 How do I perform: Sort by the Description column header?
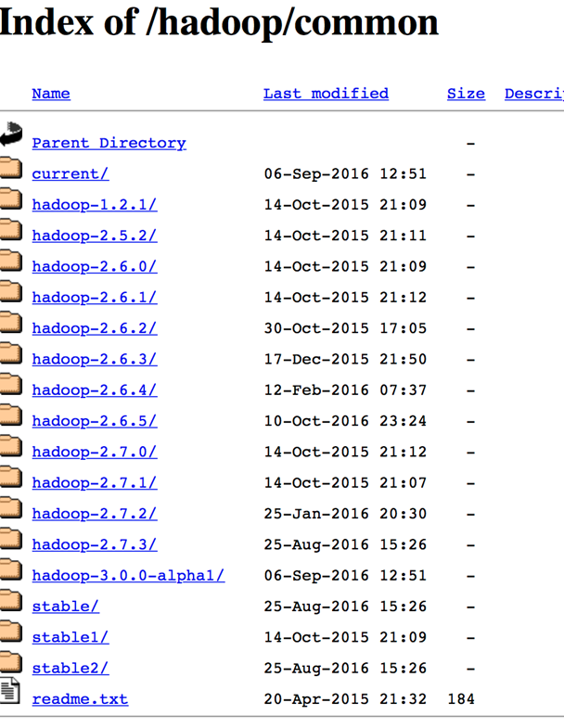(x=533, y=94)
